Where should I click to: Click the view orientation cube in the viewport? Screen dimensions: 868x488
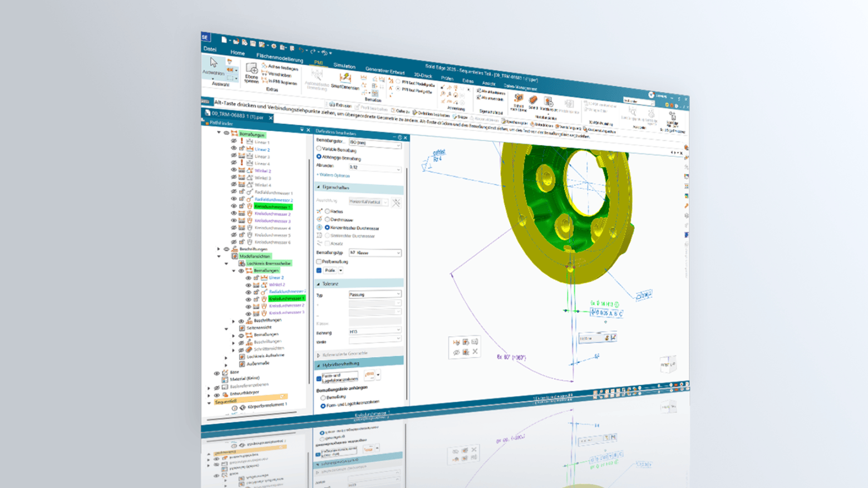point(667,364)
